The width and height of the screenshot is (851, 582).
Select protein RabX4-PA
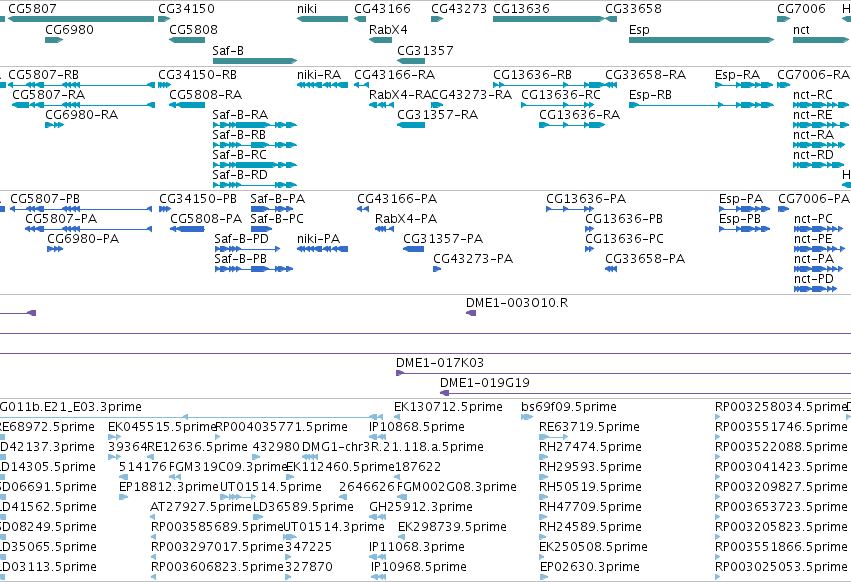point(384,229)
